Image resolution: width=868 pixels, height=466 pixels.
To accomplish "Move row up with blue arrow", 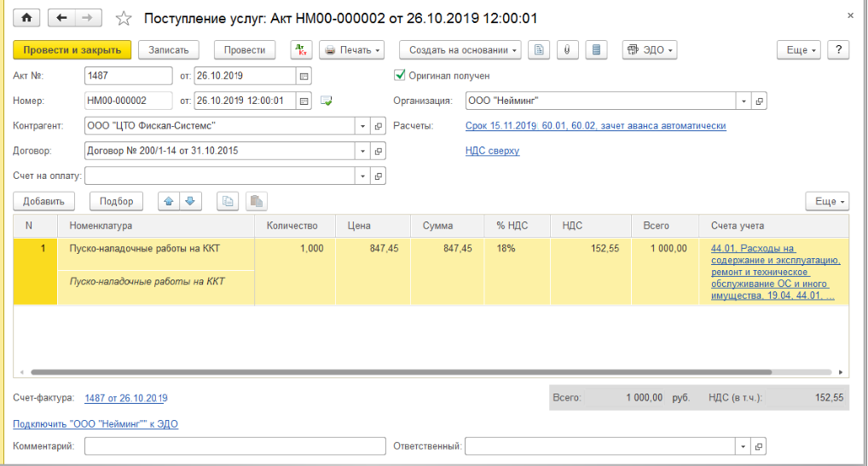I will 169,201.
